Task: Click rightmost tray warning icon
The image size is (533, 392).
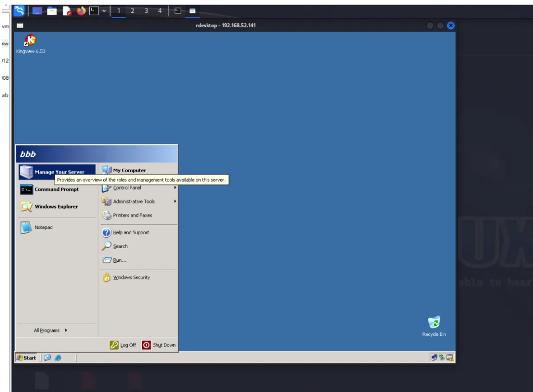Action: (450, 357)
